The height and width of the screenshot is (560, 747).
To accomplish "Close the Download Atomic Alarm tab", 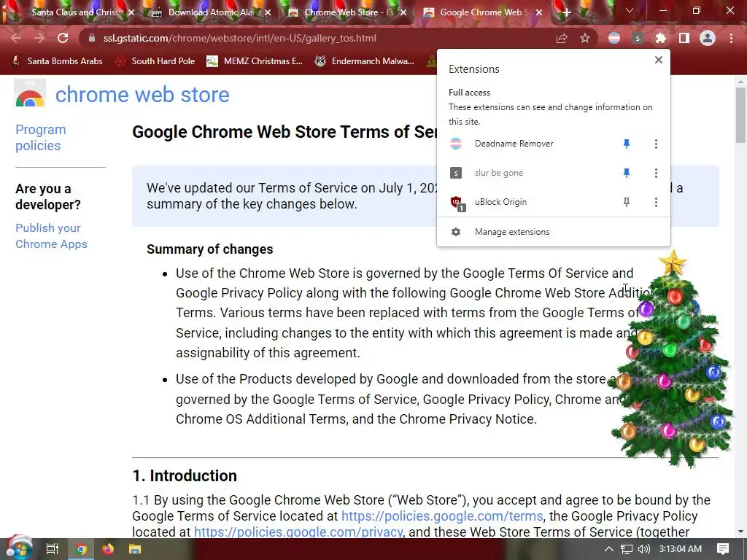I will 268,13.
